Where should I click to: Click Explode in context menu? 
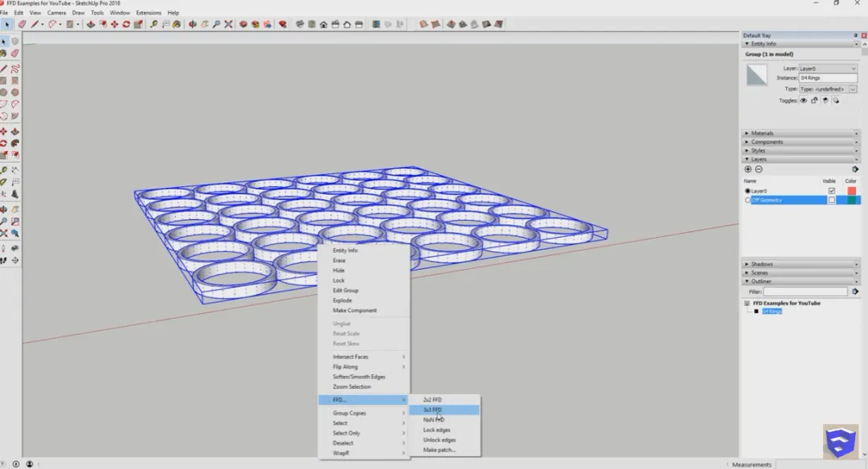point(364,300)
